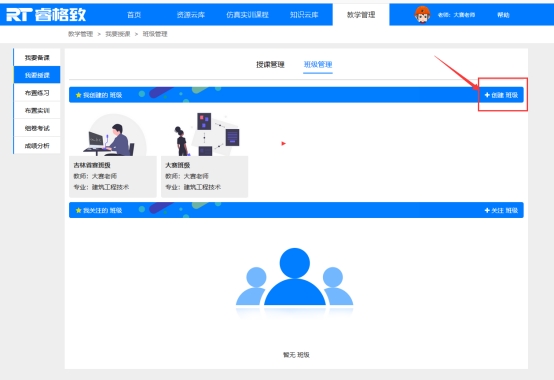
Task: Switch to the 授课管理 tab
Action: point(270,65)
